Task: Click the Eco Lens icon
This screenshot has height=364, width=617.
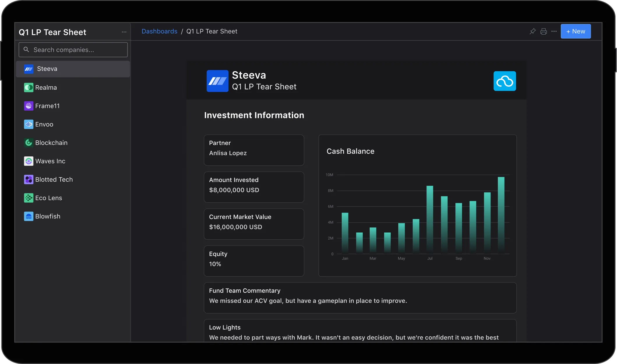Action: [29, 198]
